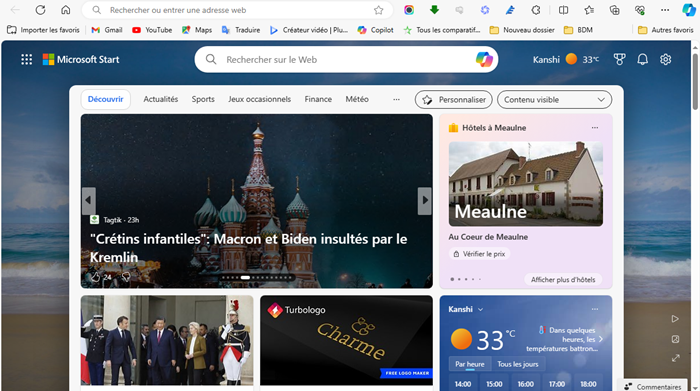This screenshot has width=700, height=391.
Task: Open the Copilot bookmark in favorites bar
Action: point(375,30)
